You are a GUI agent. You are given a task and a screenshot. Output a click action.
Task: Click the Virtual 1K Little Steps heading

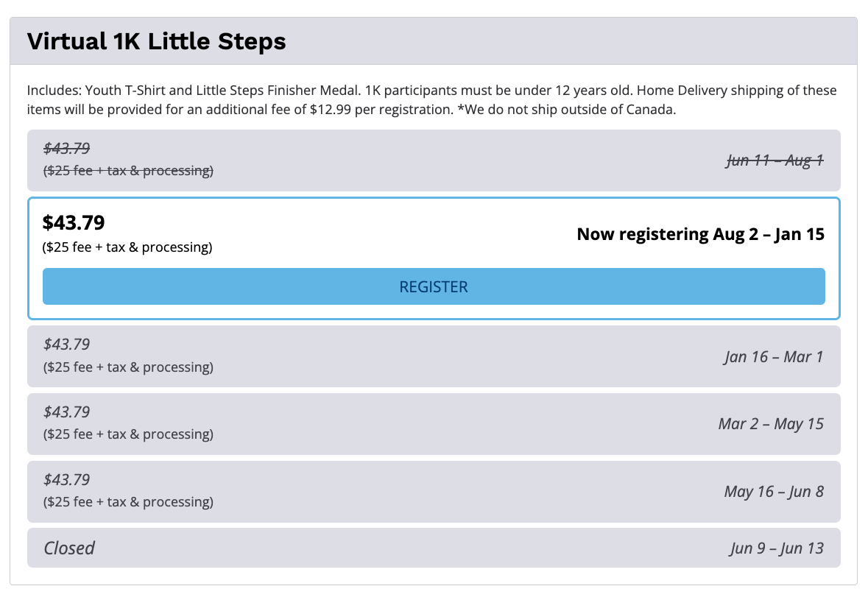pyautogui.click(x=156, y=41)
